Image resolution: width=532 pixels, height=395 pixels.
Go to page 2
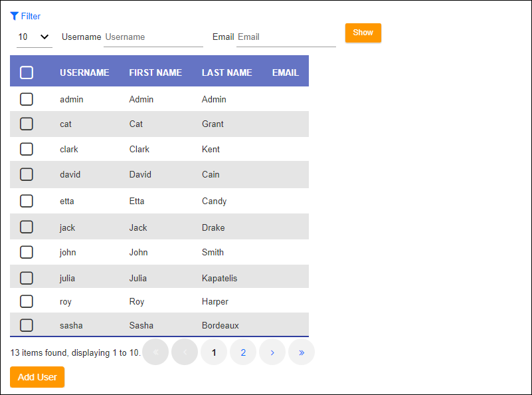tap(243, 352)
